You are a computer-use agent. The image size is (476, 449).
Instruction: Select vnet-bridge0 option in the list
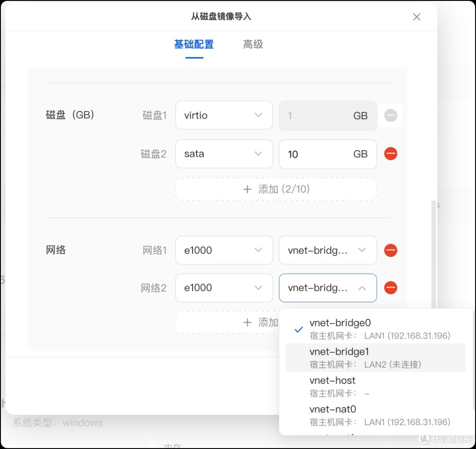375,329
